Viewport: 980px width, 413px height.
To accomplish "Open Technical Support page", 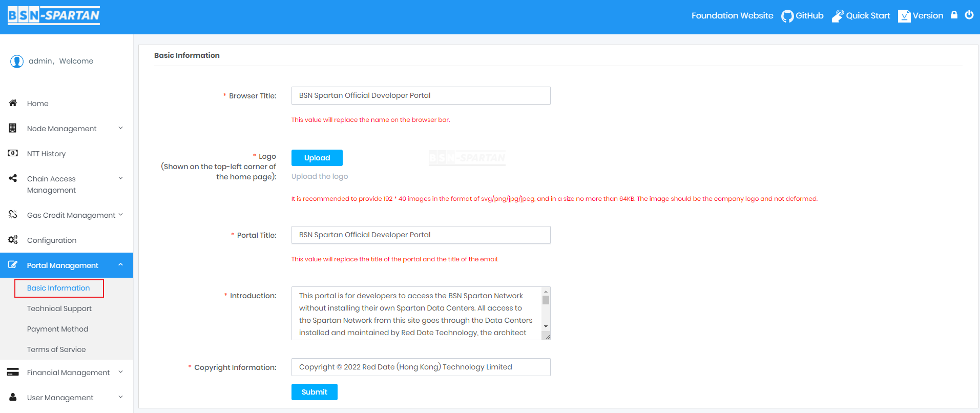I will (59, 308).
